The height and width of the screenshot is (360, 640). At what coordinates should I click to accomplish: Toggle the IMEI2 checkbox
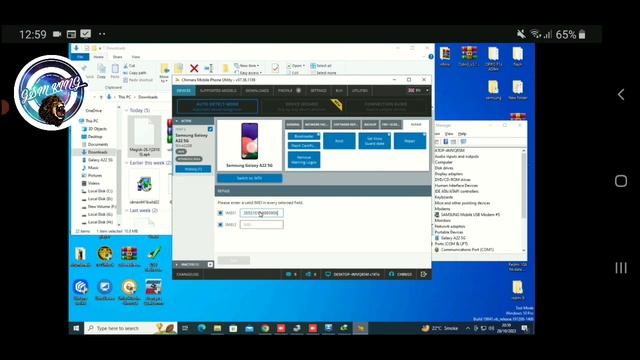coord(220,224)
